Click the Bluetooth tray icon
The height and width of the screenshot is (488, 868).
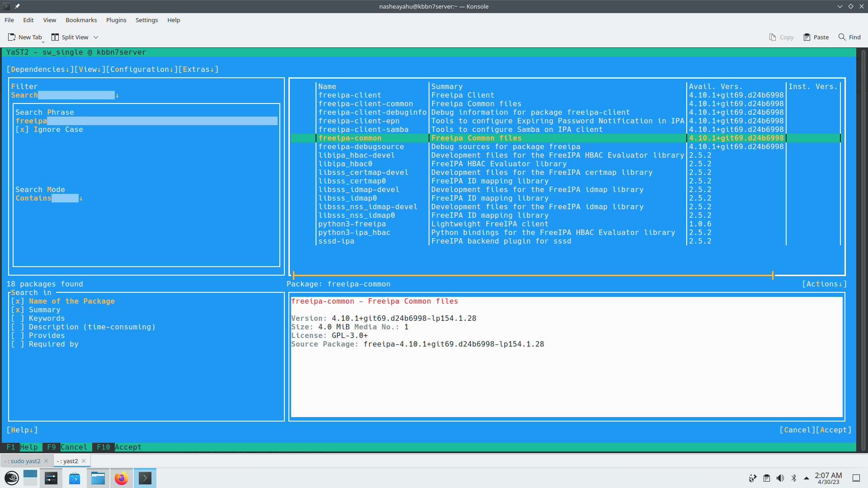[x=794, y=478]
